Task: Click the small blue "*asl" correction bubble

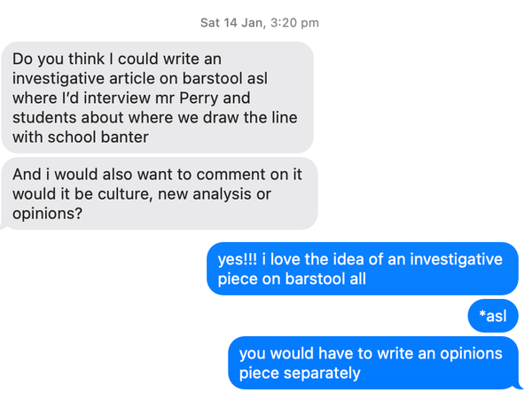Action: click(x=492, y=316)
